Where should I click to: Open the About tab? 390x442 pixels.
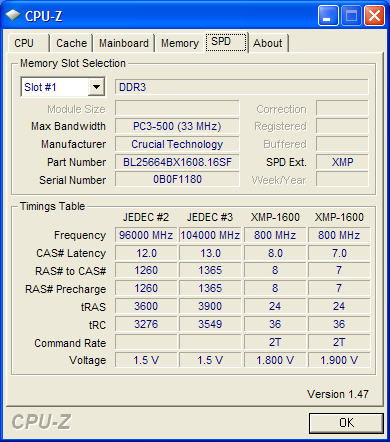(x=268, y=43)
